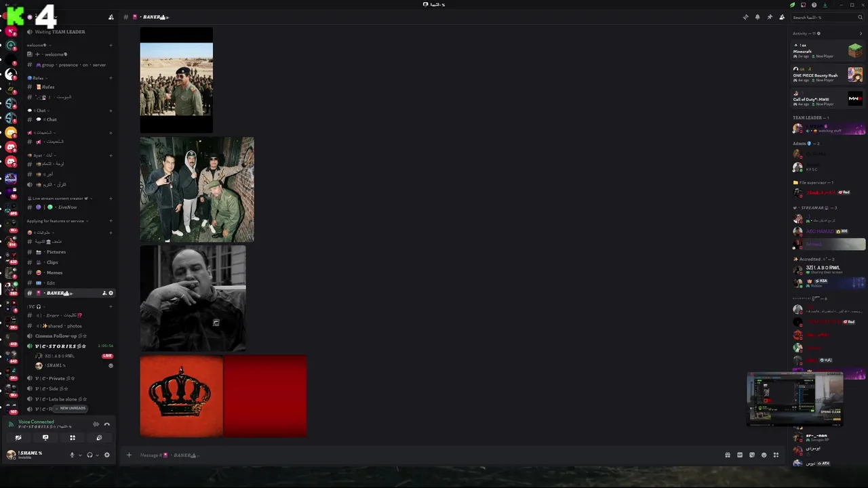This screenshot has height=488, width=868.
Task: Collapse the VC category
Action: (x=35, y=306)
